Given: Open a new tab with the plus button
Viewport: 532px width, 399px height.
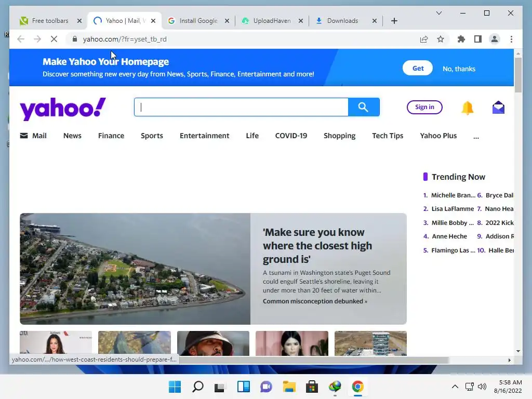Looking at the screenshot, I should pos(394,21).
